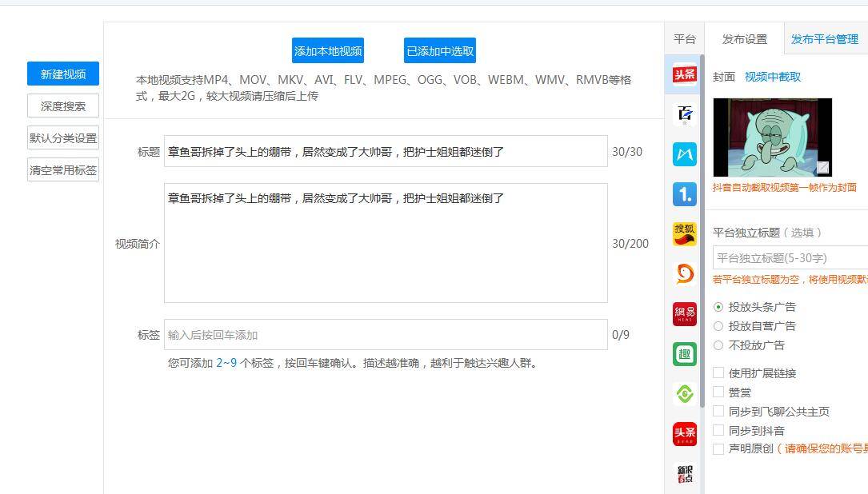Check the 声明原创 checkbox
Viewport: 868px width, 494px height.
(718, 449)
